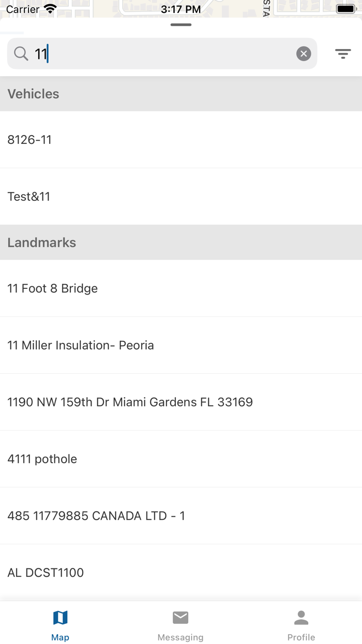Tap the drag handle above the search bar

tap(180, 24)
